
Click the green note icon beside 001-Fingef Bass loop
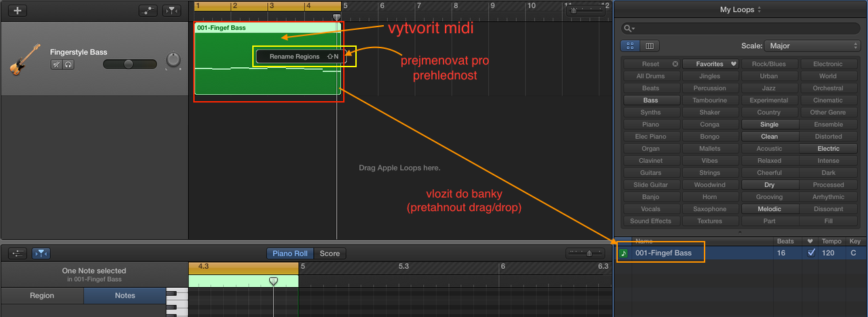point(623,253)
